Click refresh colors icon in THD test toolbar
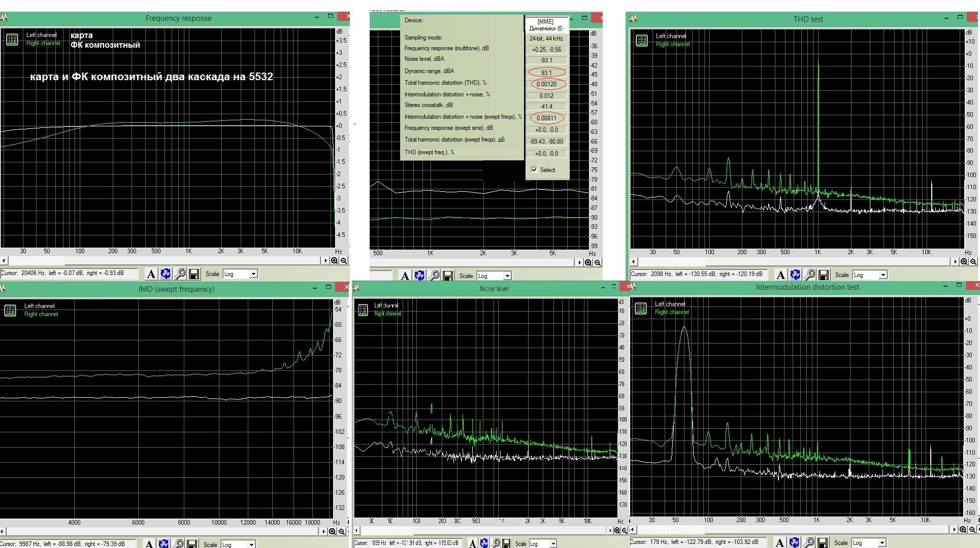The height and width of the screenshot is (548, 980). 795,275
